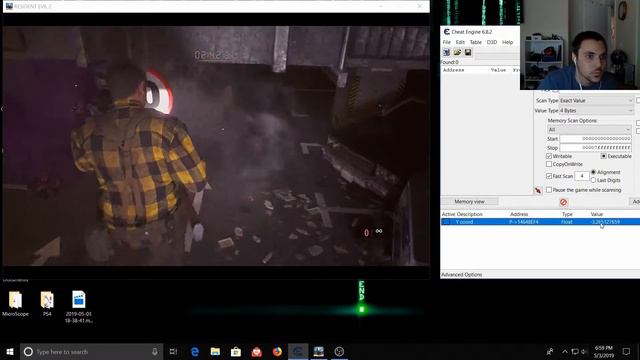Open the Help menu in Cheat Engine
This screenshot has height=360, width=640.
coord(507,42)
